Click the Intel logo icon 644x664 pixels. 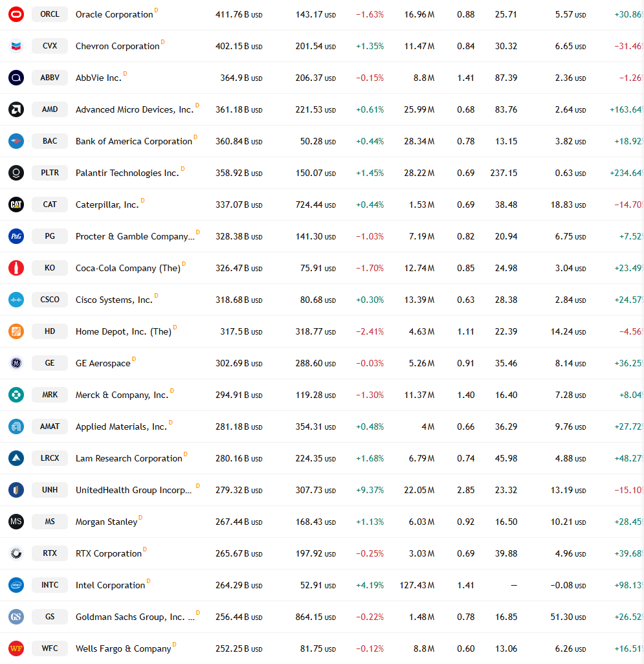(x=16, y=585)
